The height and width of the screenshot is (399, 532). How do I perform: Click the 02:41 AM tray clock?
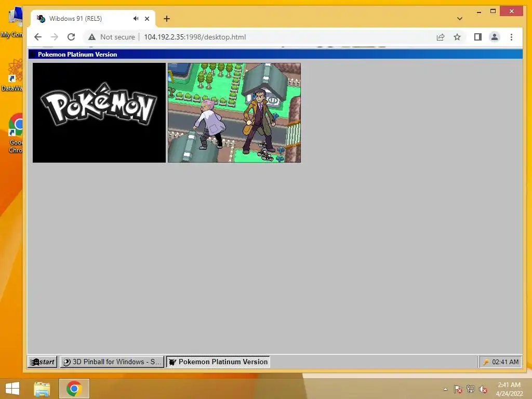[x=505, y=362]
